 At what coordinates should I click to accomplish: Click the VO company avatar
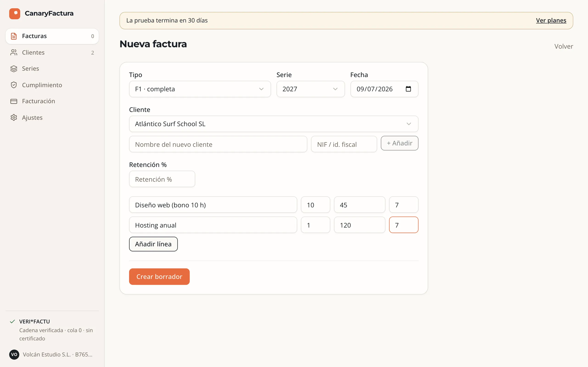click(x=14, y=354)
